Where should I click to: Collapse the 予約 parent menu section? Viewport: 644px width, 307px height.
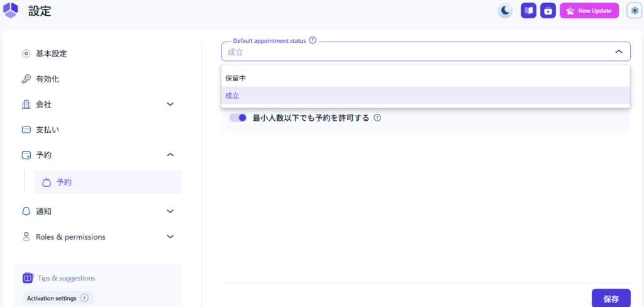(x=170, y=155)
